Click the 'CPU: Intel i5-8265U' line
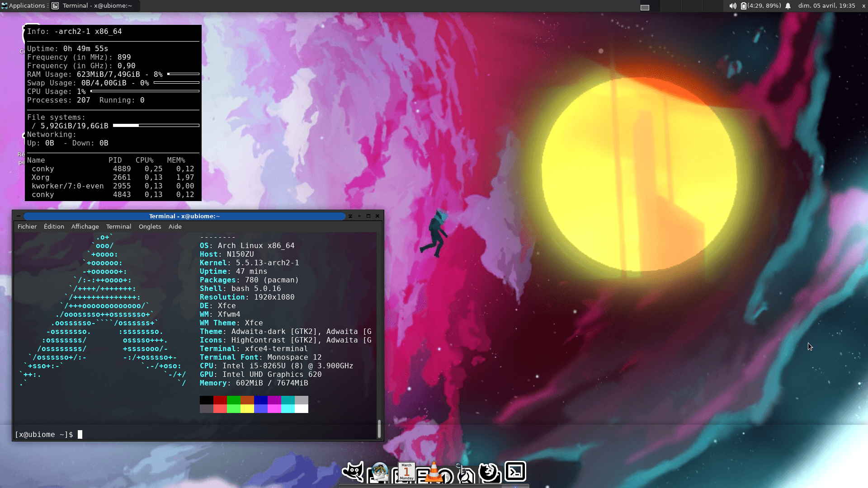Screen dimensions: 868x488 point(277,366)
